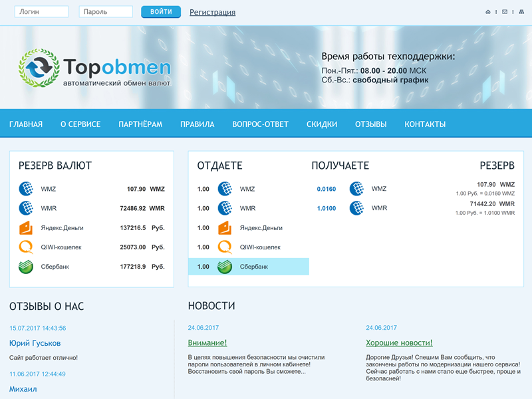
Task: Click the WMZ icon in the Резерв валют panel
Action: [x=26, y=189]
